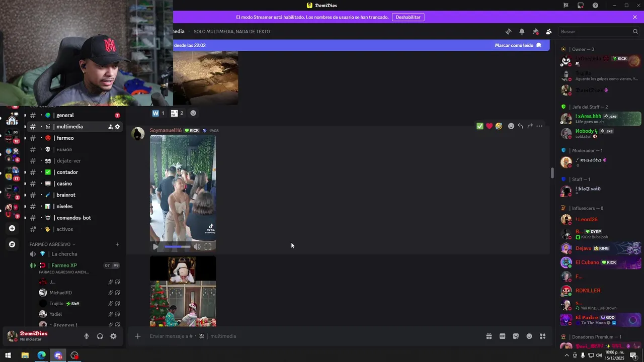The image size is (644, 362).
Task: Open attachment plus button in message bar
Action: (138, 336)
